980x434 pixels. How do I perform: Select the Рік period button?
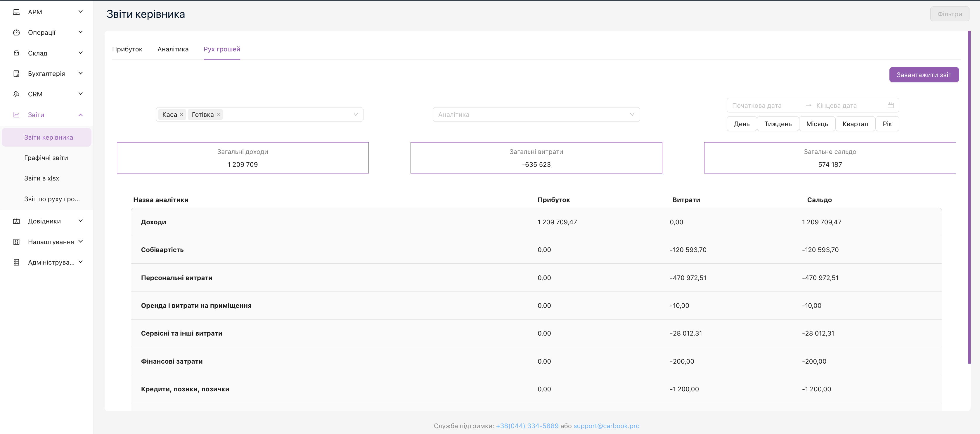click(x=887, y=124)
